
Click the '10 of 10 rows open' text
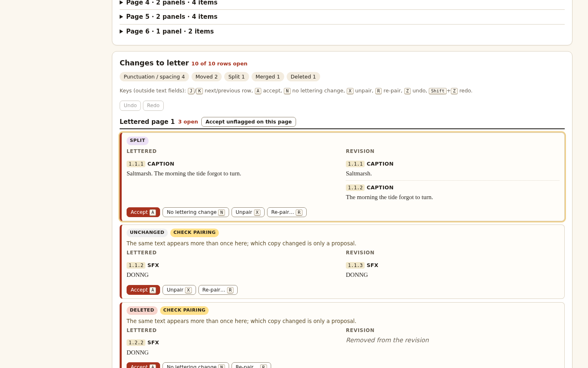(219, 64)
